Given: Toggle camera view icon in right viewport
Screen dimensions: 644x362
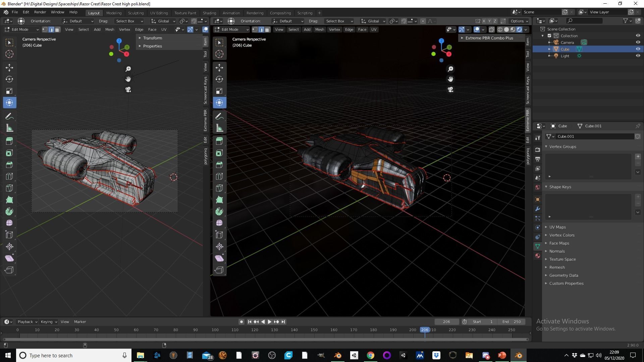Looking at the screenshot, I should tap(450, 89).
